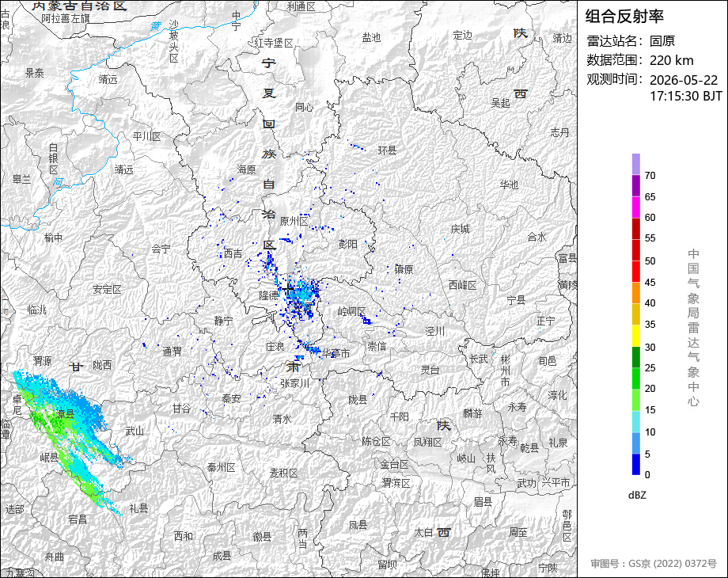Click the 会宁 map label
Screen dimensions: 728x578
click(x=161, y=249)
